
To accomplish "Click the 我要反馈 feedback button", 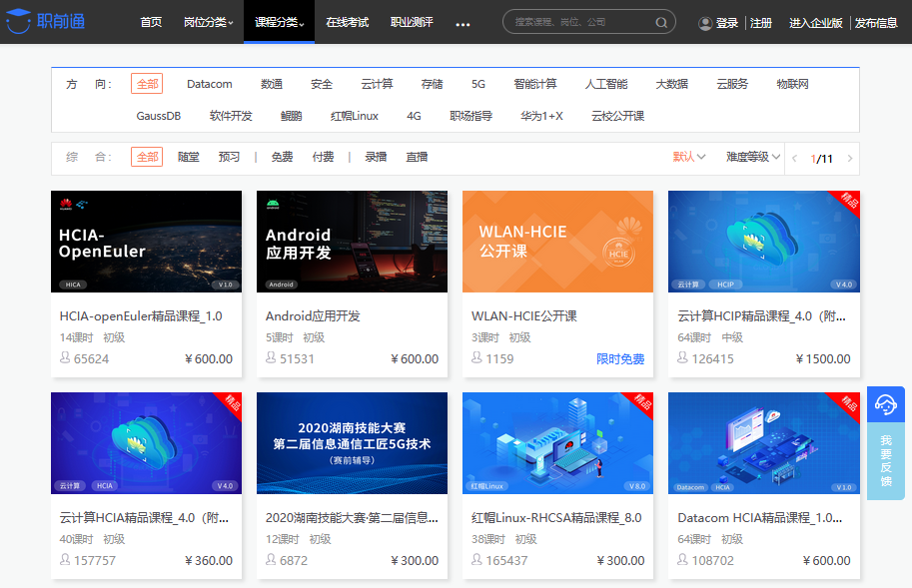I will 886,461.
